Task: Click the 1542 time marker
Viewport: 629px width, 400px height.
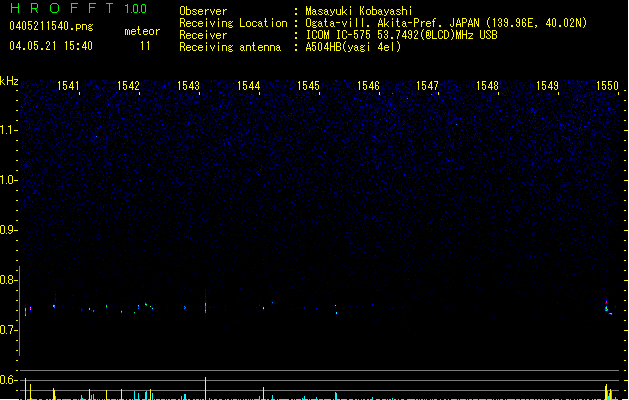Action: point(128,86)
